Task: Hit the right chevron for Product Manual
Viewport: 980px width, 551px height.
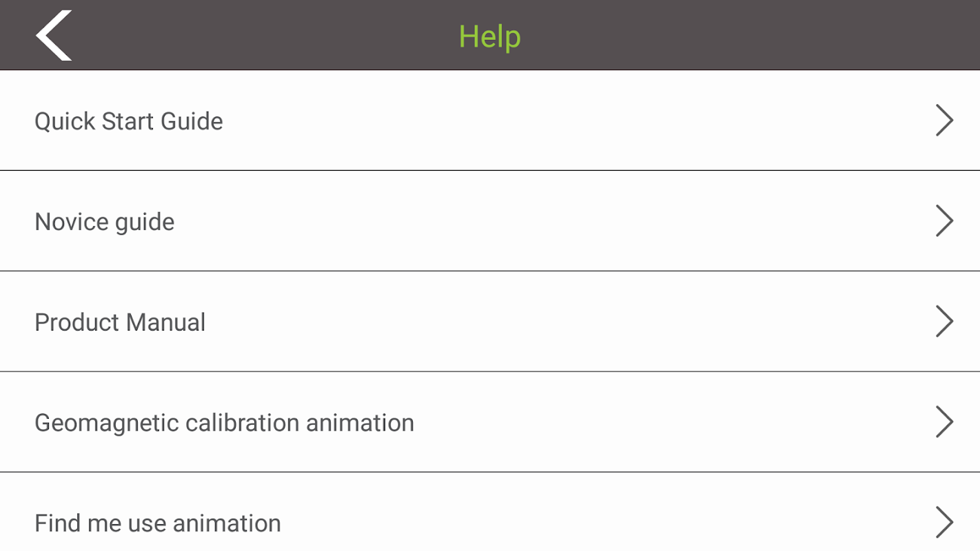Action: coord(944,322)
